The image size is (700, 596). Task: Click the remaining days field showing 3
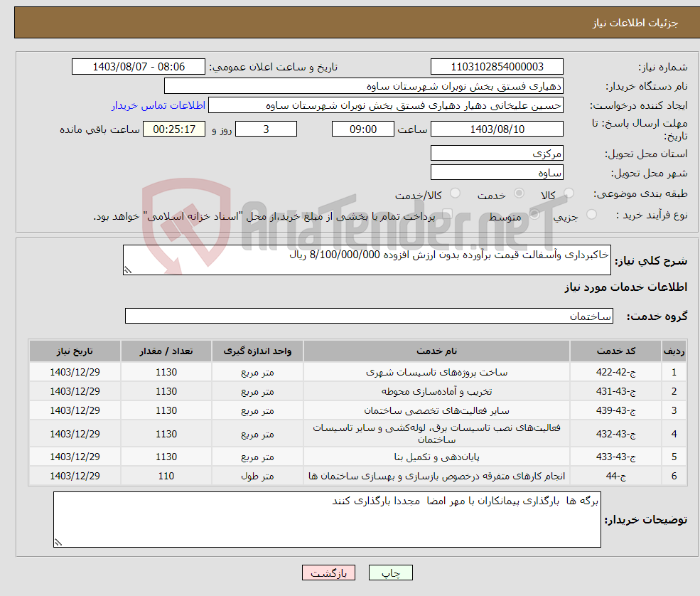266,129
